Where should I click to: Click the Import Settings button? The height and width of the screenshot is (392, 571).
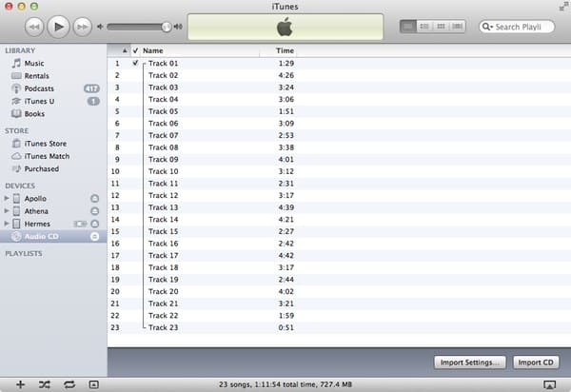[x=470, y=363]
